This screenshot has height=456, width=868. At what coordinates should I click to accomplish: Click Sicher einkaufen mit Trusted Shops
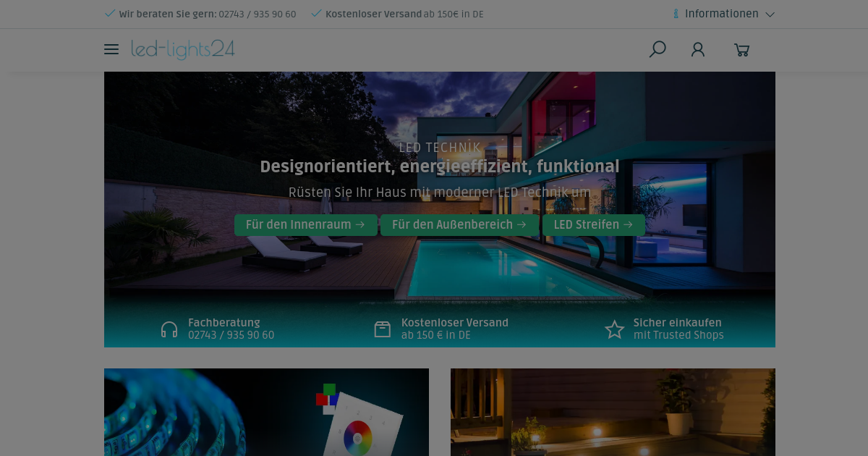[x=678, y=329]
